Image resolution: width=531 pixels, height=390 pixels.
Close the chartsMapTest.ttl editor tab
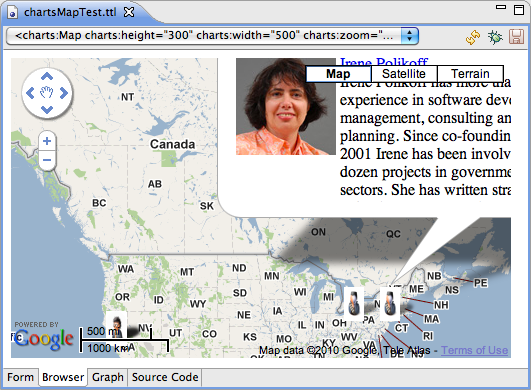coord(129,13)
